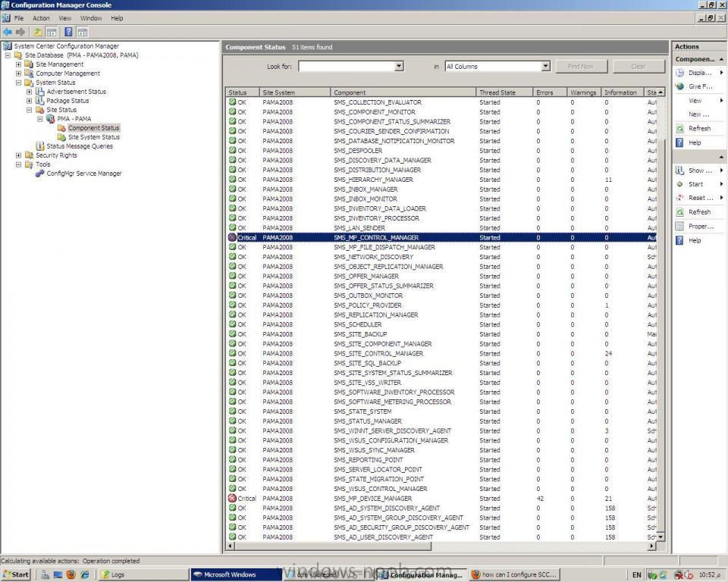Click the Reset Counts icon in Actions pane
Viewport: 728px width, 582px height.
tap(679, 198)
